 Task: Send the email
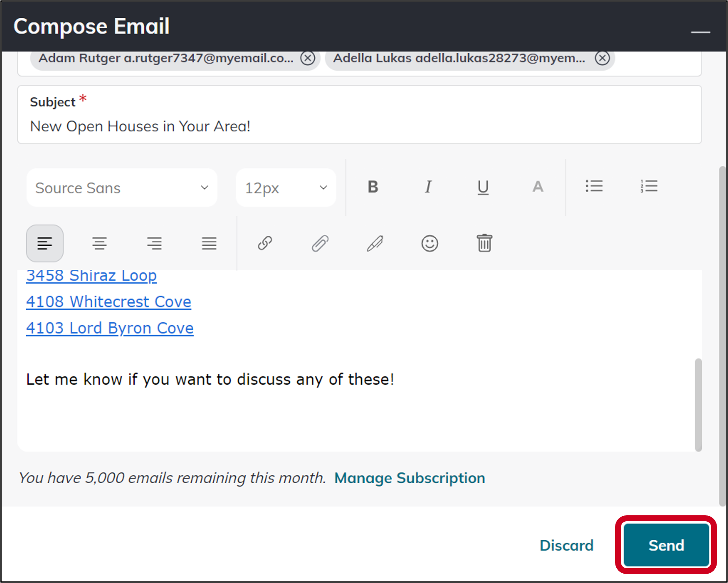(665, 545)
